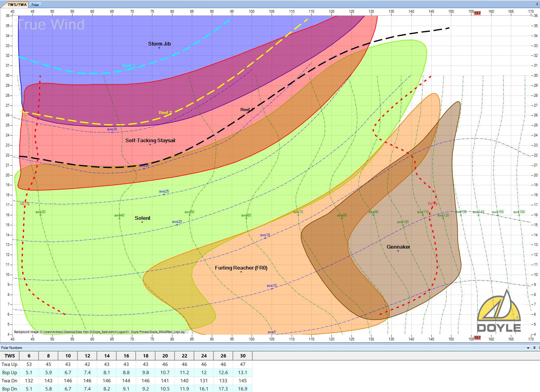
Task: Click the aws35 curve label
Action: pyautogui.click(x=112, y=129)
